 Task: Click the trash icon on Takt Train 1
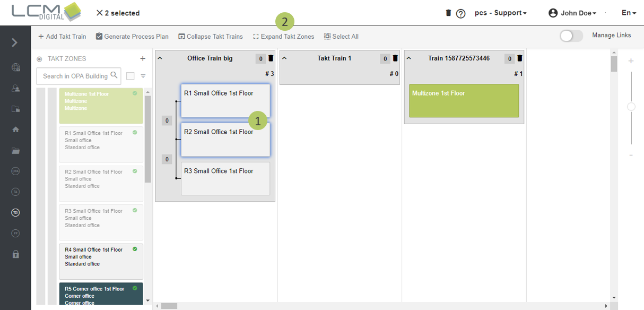(x=395, y=58)
